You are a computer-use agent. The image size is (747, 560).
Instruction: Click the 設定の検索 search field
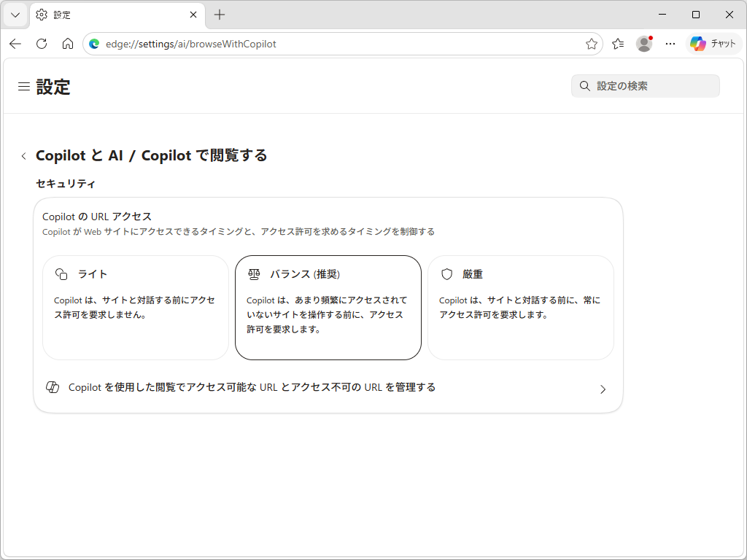click(645, 86)
